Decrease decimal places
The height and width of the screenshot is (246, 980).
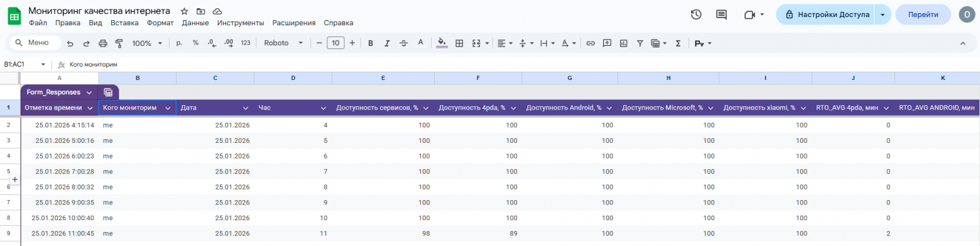pos(212,43)
